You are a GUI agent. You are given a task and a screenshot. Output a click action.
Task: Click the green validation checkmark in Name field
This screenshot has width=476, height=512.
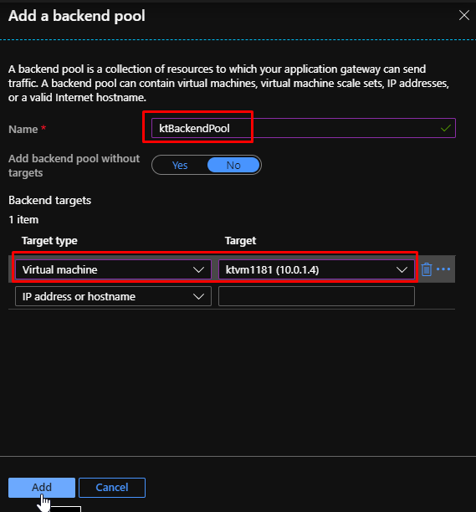click(x=446, y=128)
